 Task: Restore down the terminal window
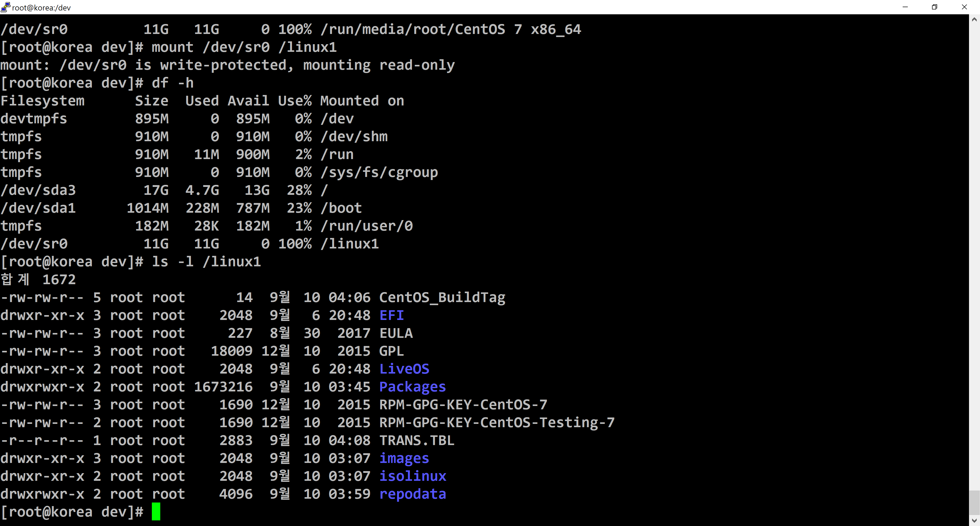[x=934, y=7]
